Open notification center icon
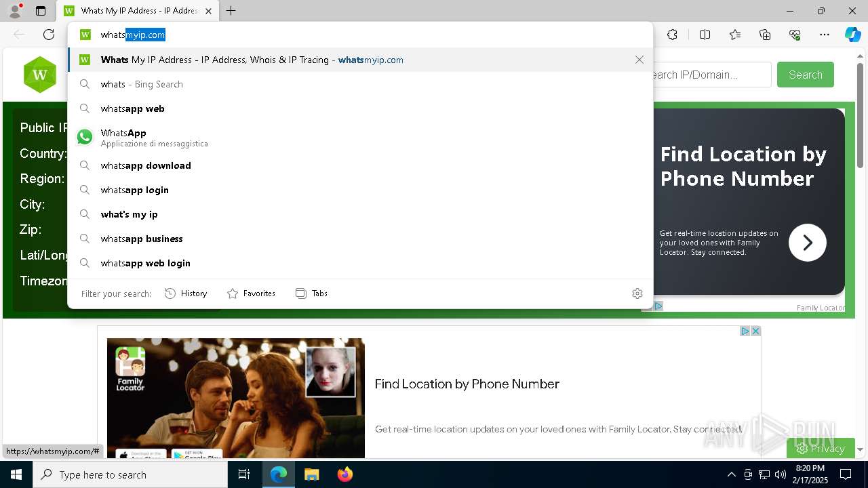This screenshot has width=868, height=488. 846,474
